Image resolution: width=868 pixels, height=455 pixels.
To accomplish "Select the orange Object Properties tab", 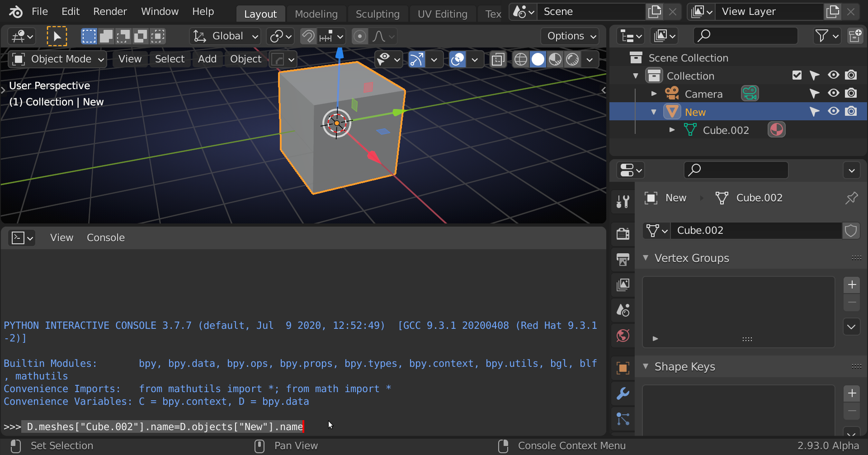I will coord(623,368).
